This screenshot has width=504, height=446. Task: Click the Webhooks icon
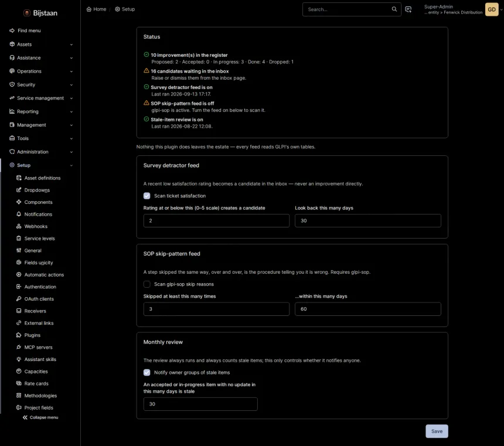19,226
